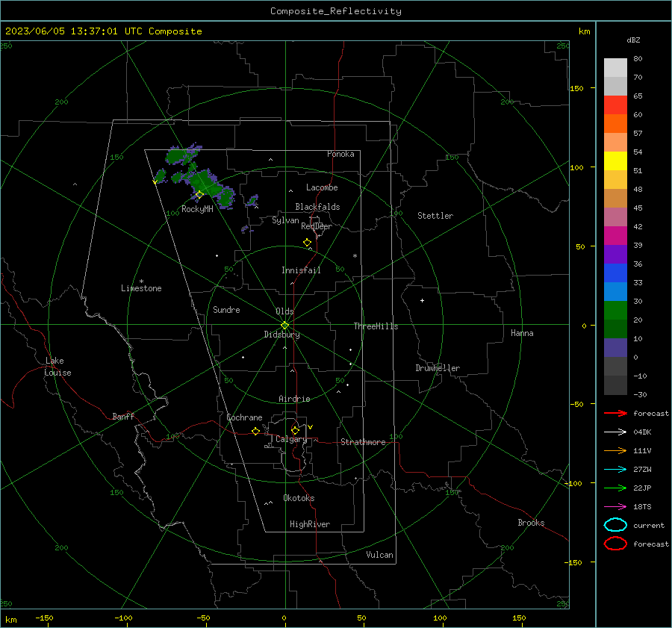This screenshot has width=672, height=628.
Task: Click the Limestone label
Action: (x=141, y=288)
